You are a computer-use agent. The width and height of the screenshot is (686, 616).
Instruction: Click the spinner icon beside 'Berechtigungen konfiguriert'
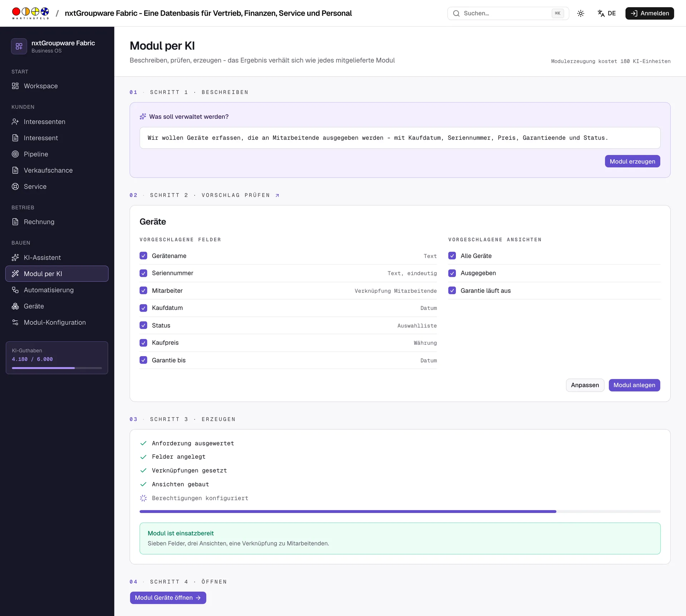point(143,498)
